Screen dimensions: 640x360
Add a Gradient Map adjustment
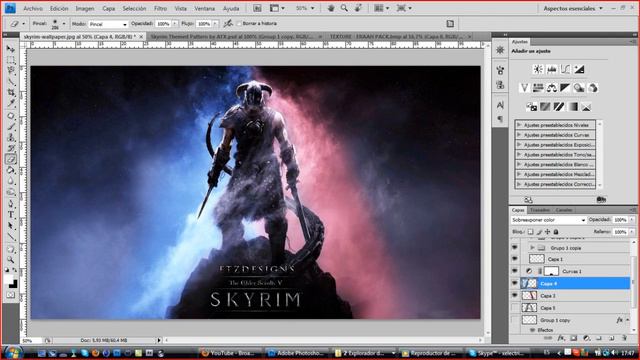click(x=573, y=107)
